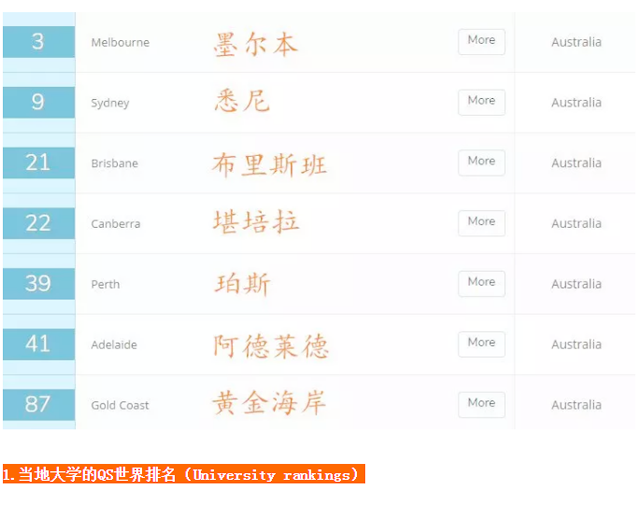Viewport: 640px width, 505px height.
Task: Click the rank 39 badge
Action: click(x=38, y=284)
